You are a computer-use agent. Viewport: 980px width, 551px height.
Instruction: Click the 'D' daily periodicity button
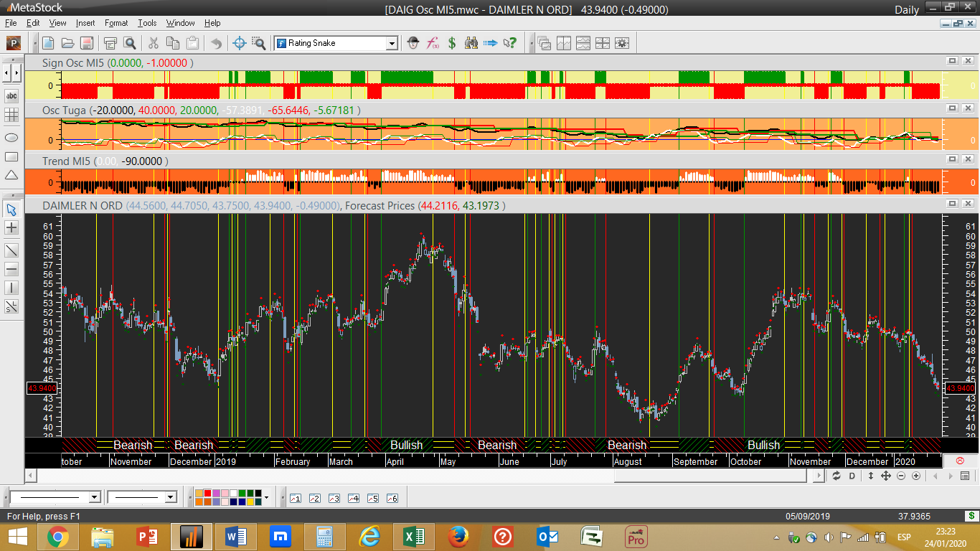[852, 476]
